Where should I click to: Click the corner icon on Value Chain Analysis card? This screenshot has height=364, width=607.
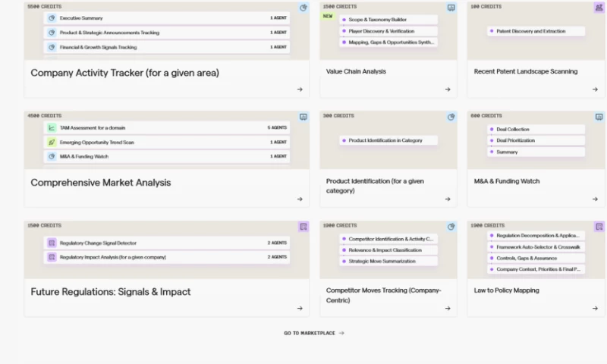click(451, 8)
